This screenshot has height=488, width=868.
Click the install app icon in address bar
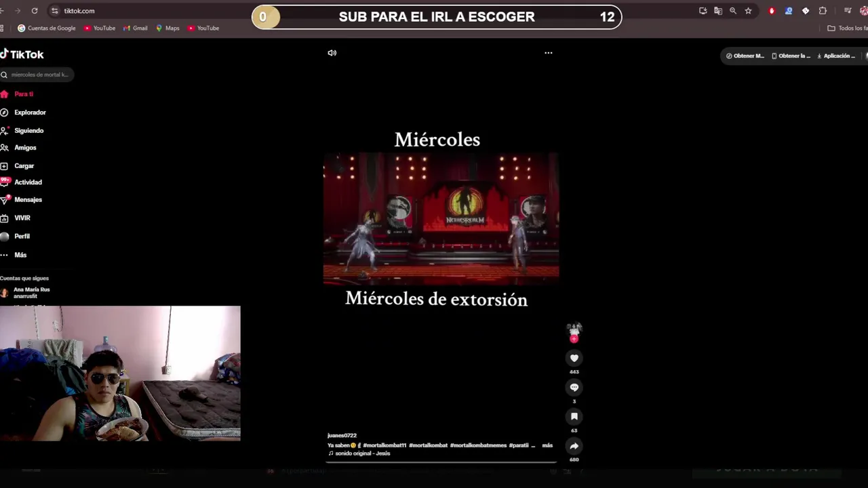[x=703, y=11]
